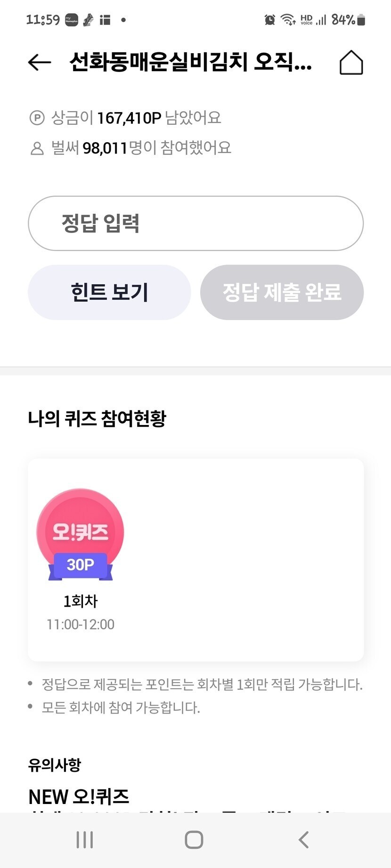Tap the 선화동매운실비김치 page title
This screenshot has height=868, width=391.
tap(190, 62)
